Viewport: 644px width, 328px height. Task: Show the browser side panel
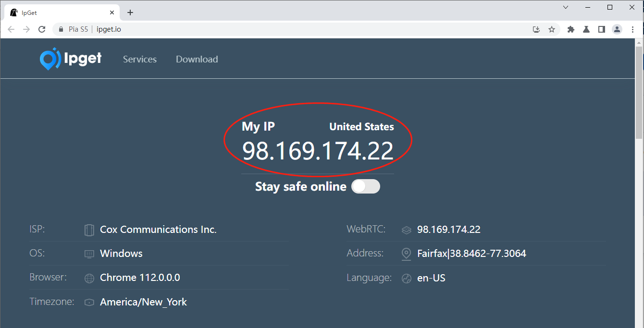[x=601, y=29]
